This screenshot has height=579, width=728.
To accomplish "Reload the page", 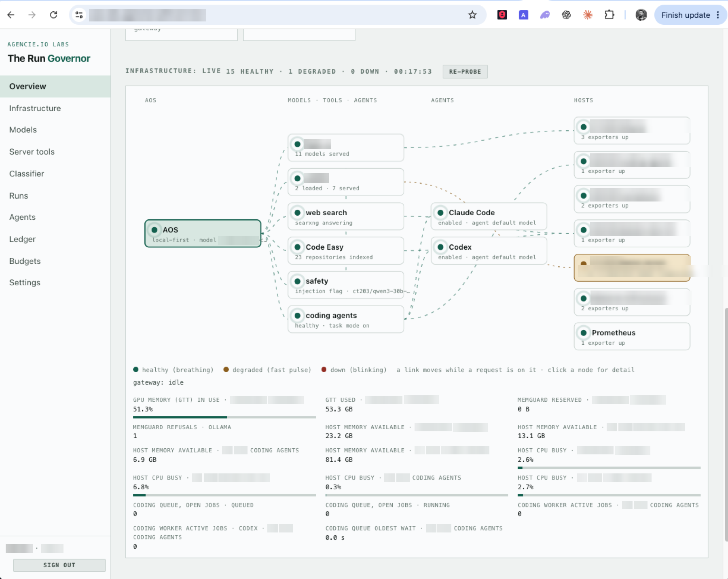I will click(53, 15).
